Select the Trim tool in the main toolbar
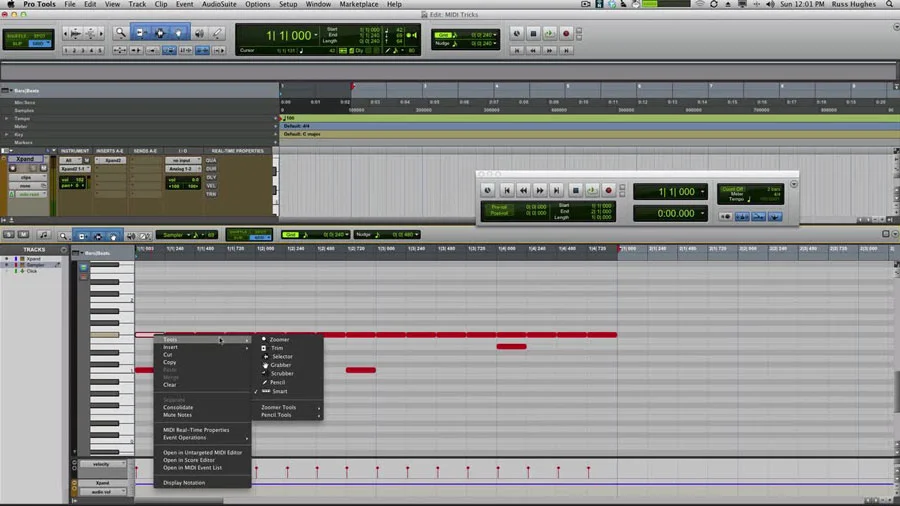Image resolution: width=900 pixels, height=506 pixels. 140,33
